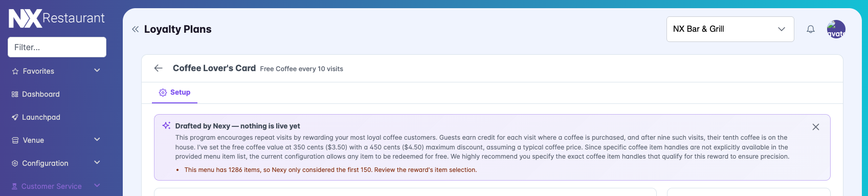The image size is (868, 196).
Task: Switch to the Setup tab
Action: pyautogui.click(x=174, y=93)
